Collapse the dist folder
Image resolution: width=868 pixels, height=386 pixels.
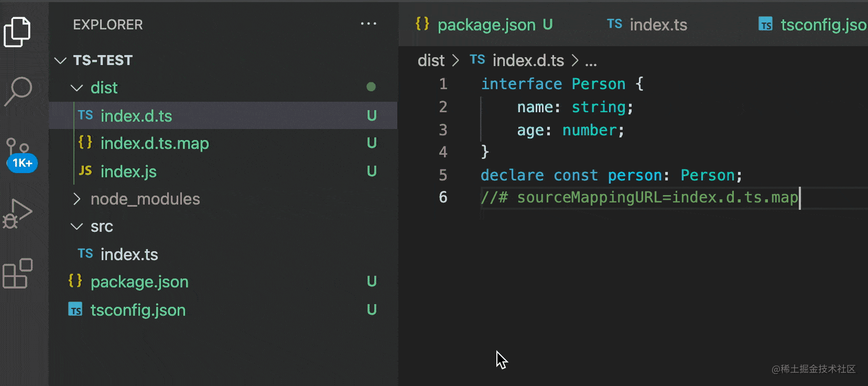77,88
